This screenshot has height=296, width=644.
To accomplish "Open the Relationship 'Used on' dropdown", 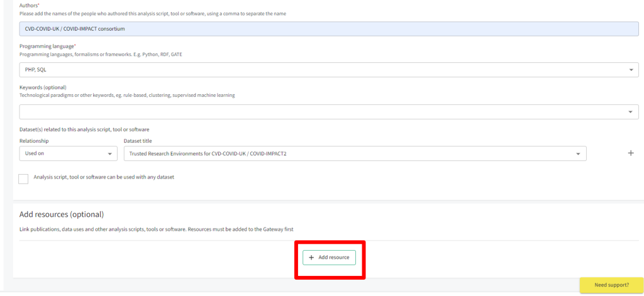I will [x=68, y=153].
